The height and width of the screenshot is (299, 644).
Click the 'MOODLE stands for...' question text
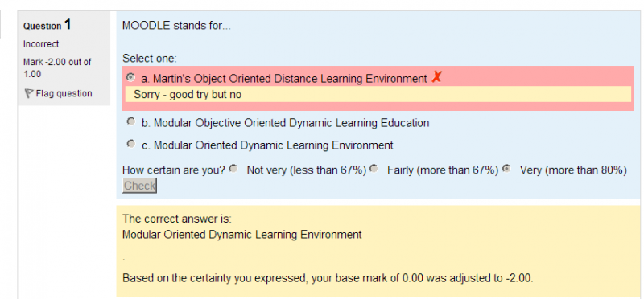coord(176,26)
